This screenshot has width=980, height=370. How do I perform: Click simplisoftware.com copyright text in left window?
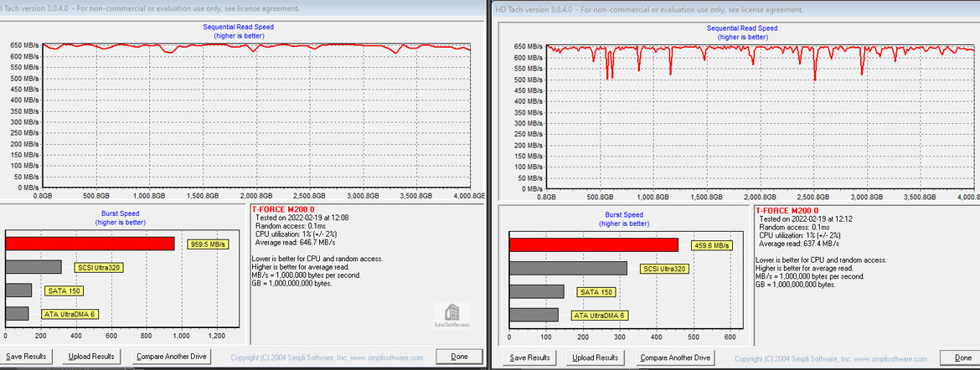tap(327, 358)
